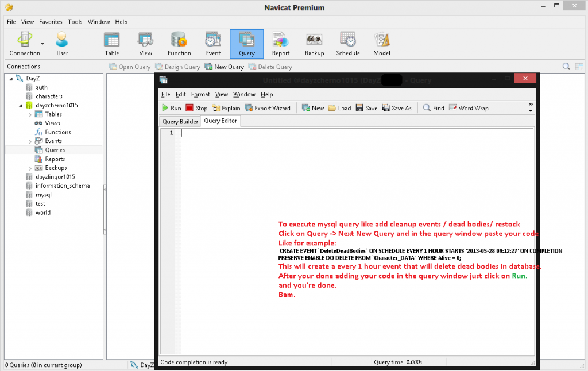588x371 pixels.
Task: Toggle Word Wrap in query editor
Action: [x=468, y=108]
